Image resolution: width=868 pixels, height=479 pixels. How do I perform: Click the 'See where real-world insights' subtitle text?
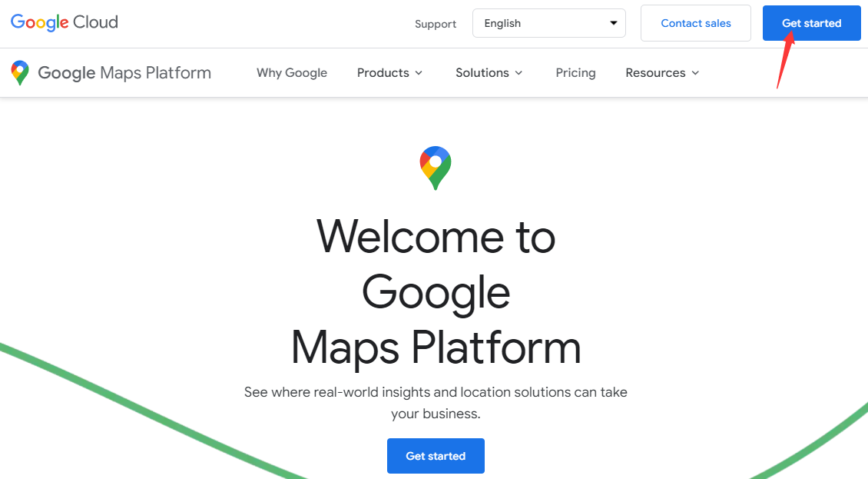tap(436, 402)
